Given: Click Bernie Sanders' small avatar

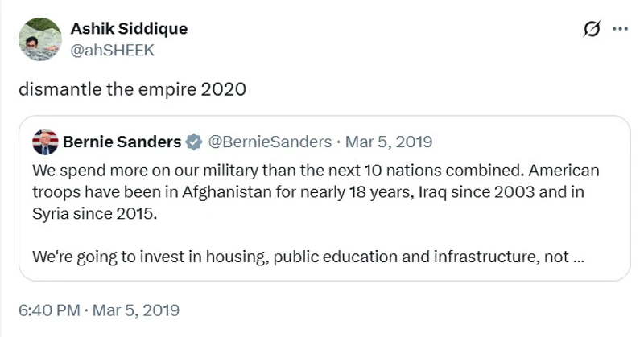Looking at the screenshot, I should [45, 142].
